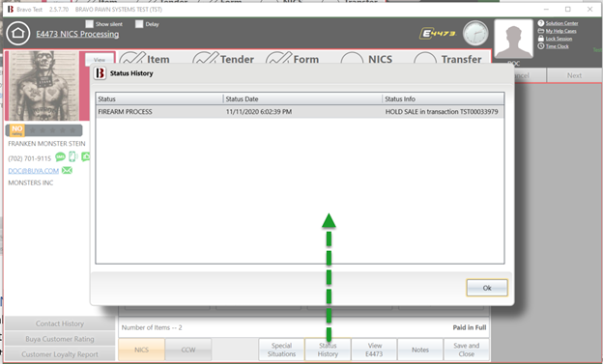Viewport: 603px width, 364px height.
Task: Open My Help Cases link
Action: point(560,31)
